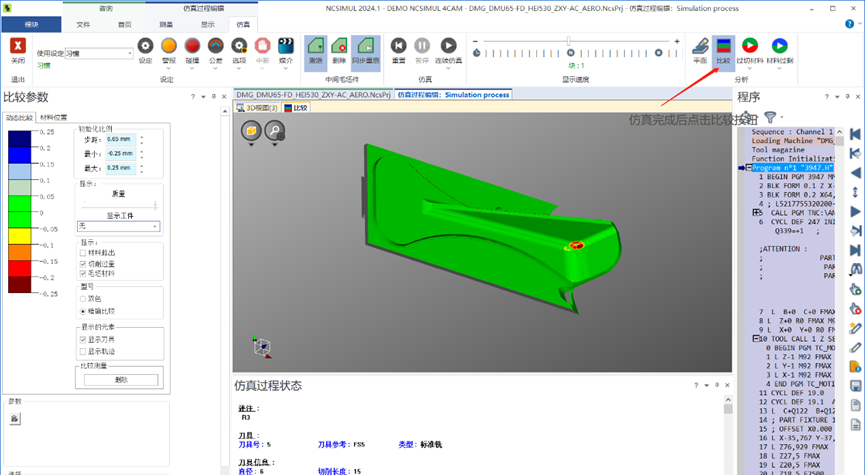Toggle the 毛坯材料 checkbox
The height and width of the screenshot is (475, 865).
pos(83,273)
